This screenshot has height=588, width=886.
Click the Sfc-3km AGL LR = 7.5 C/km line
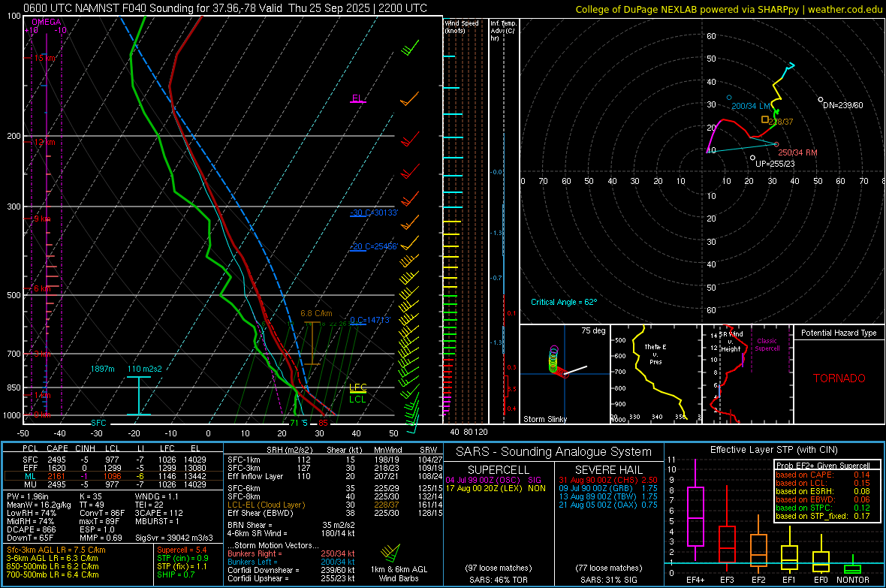coord(56,550)
